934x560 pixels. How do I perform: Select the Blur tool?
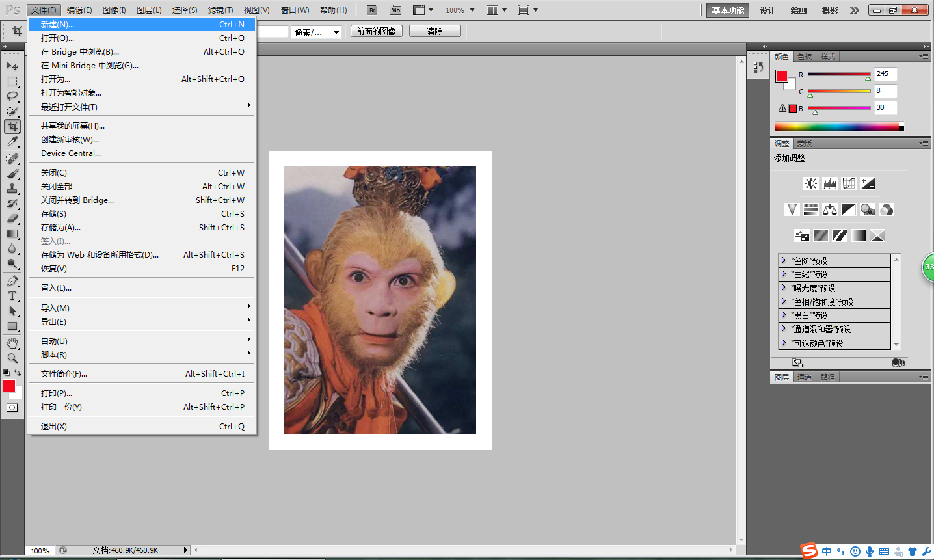(12, 248)
